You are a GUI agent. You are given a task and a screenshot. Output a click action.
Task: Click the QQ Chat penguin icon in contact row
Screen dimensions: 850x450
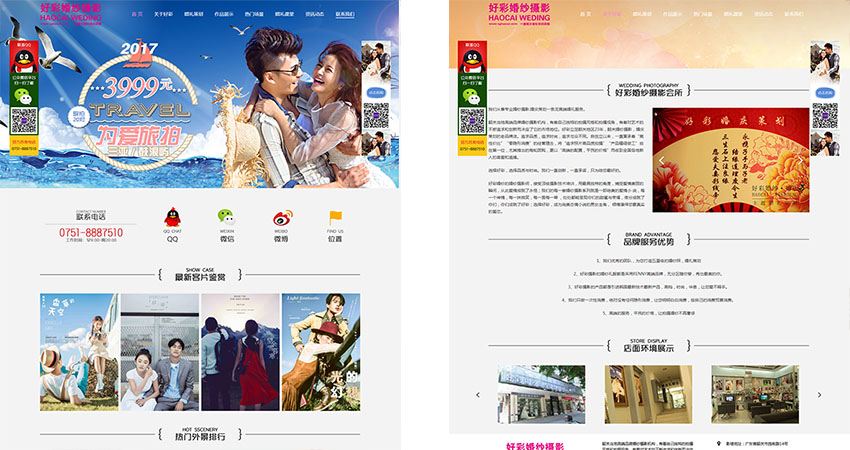(172, 217)
